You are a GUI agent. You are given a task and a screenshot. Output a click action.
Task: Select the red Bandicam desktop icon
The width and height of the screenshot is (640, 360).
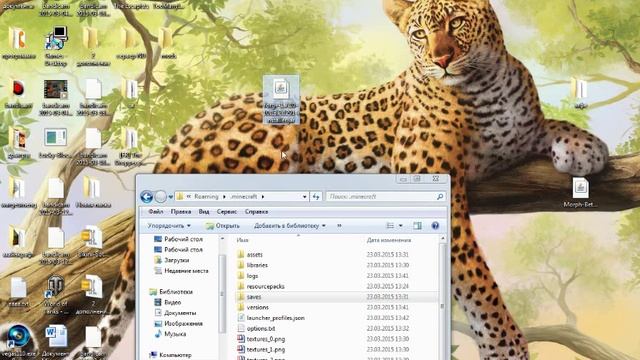coord(18,94)
